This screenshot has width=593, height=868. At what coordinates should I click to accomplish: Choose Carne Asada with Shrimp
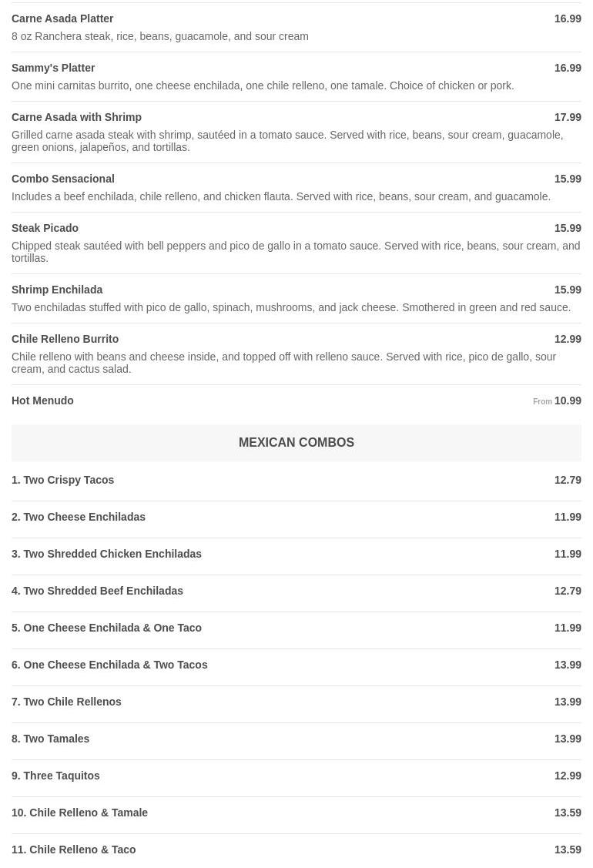coord(76,117)
